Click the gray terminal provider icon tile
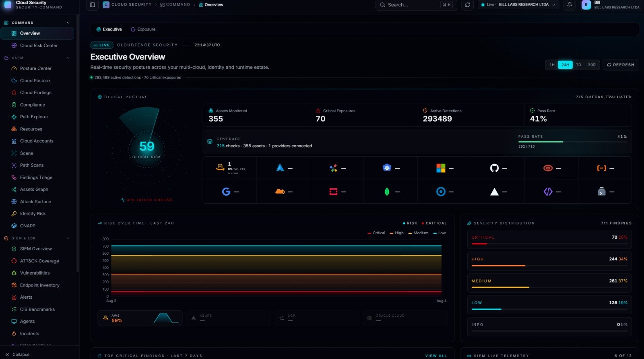 pos(601,192)
